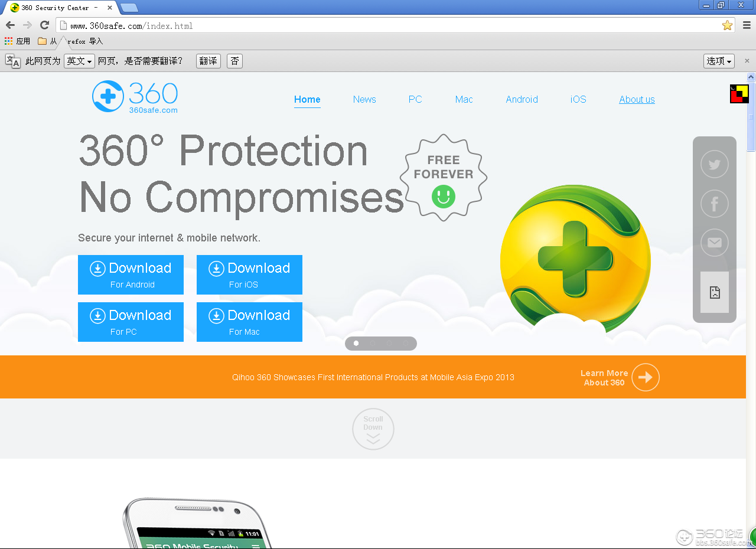Screen dimensions: 756x549
Task: Click the green smiley Free Forever badge
Action: pos(444,177)
